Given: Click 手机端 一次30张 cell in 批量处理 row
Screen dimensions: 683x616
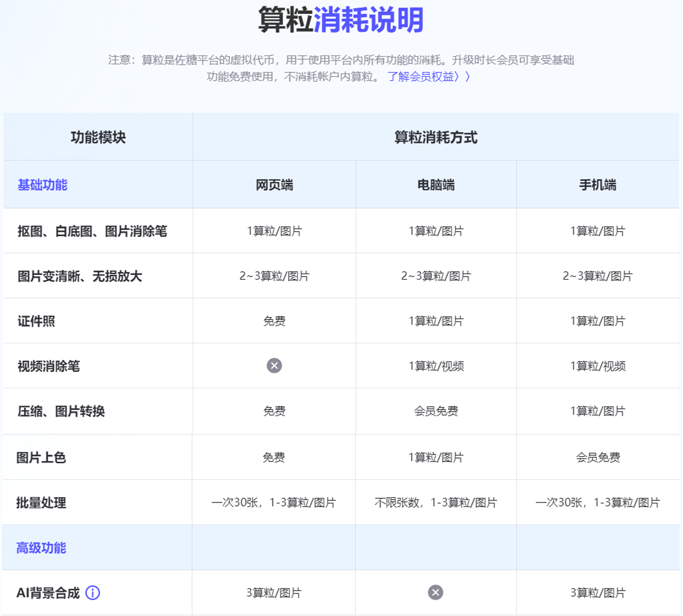Looking at the screenshot, I should tap(598, 503).
